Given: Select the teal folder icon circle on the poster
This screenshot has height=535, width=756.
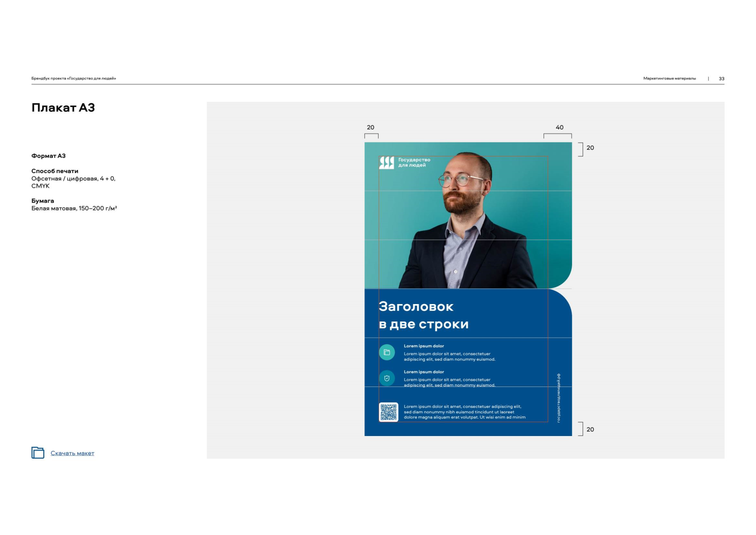Looking at the screenshot, I should click(387, 352).
